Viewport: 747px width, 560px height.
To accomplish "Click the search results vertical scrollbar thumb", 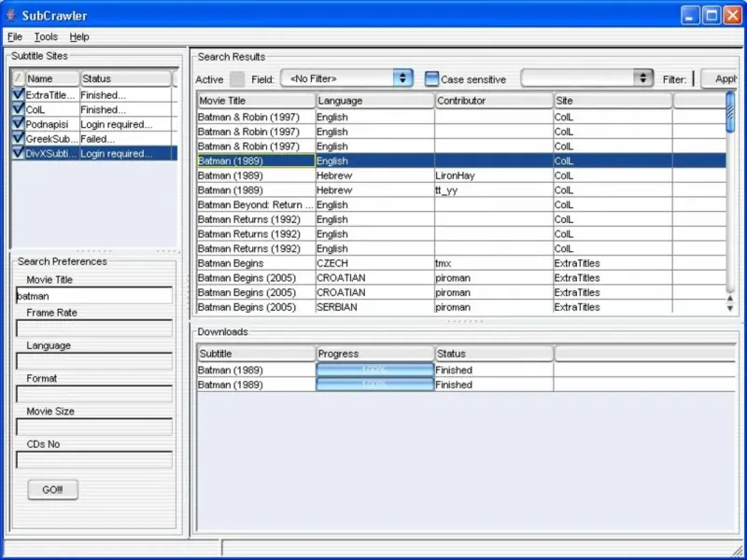I will click(730, 112).
